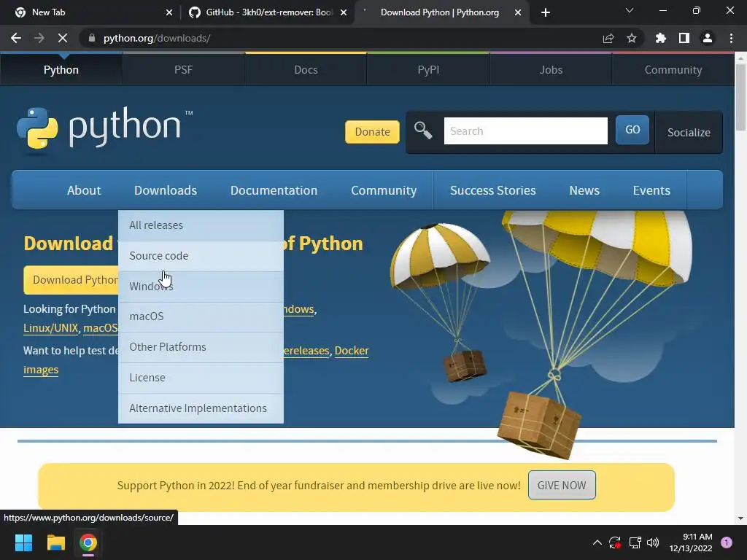This screenshot has width=747, height=560.
Task: Click the Donate button
Action: click(372, 132)
